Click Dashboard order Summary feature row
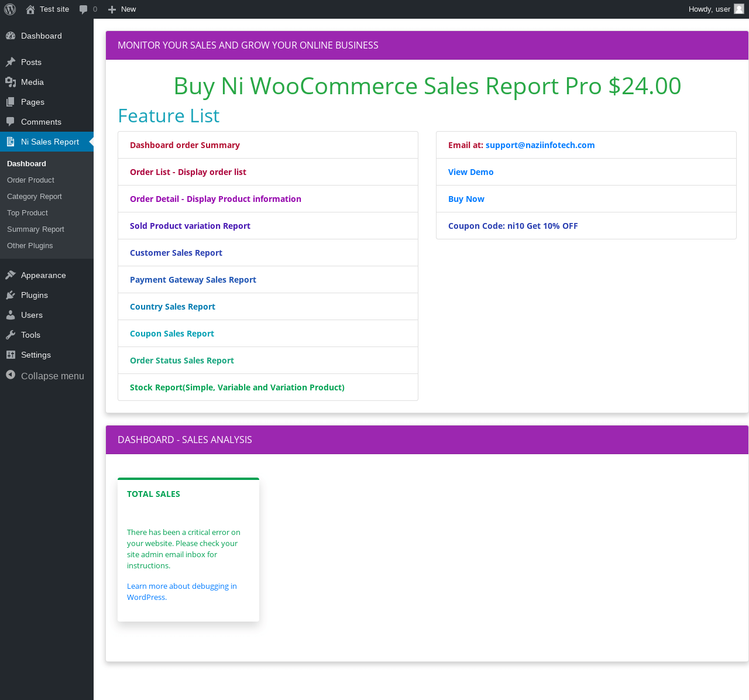Image resolution: width=749 pixels, height=700 pixels. pyautogui.click(x=268, y=145)
